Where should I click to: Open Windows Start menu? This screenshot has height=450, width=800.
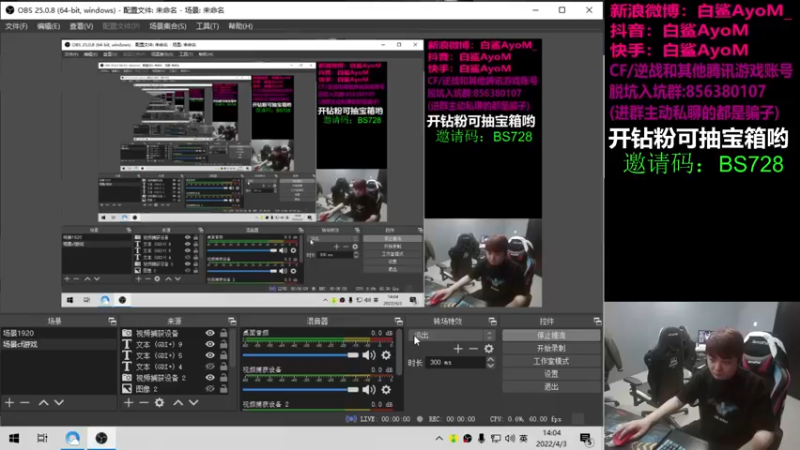(14, 438)
